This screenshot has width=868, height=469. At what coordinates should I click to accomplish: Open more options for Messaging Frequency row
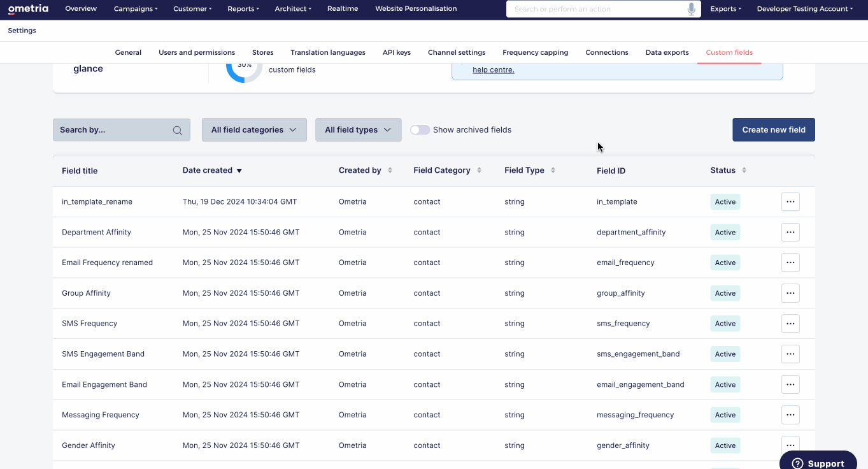click(x=790, y=415)
